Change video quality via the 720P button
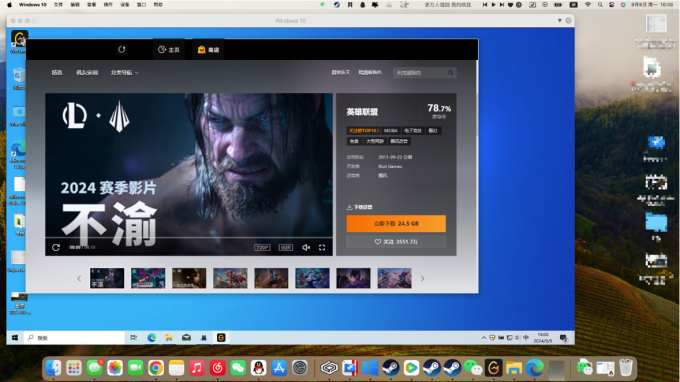The image size is (680, 382). pos(262,247)
